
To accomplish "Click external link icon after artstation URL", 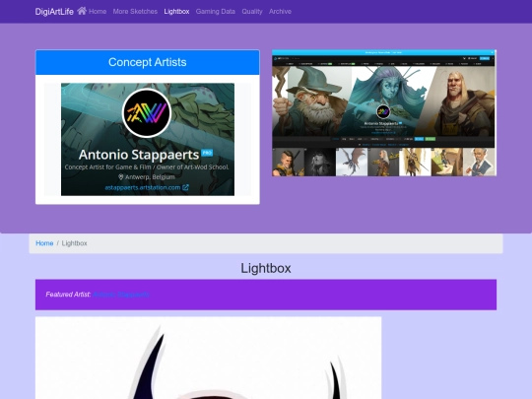I will (185, 187).
